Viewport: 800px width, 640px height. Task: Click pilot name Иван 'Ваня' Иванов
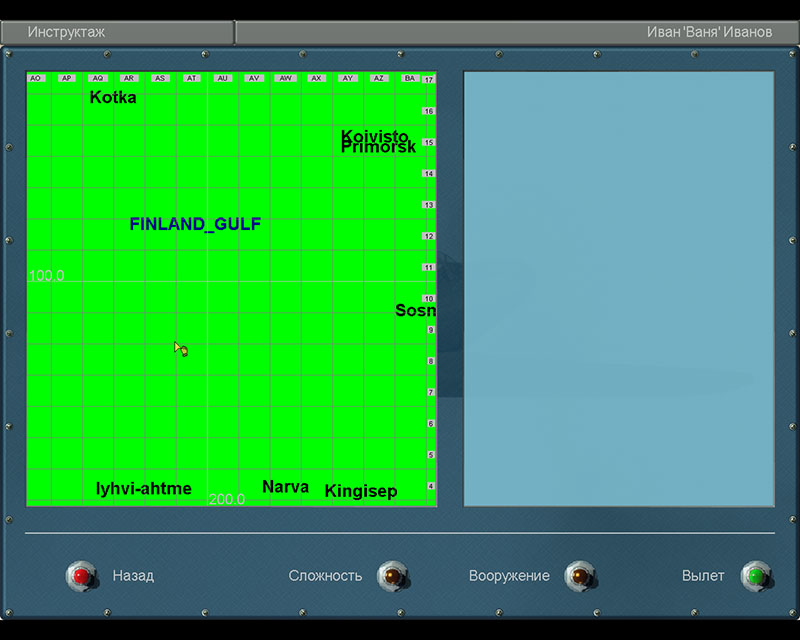[709, 32]
